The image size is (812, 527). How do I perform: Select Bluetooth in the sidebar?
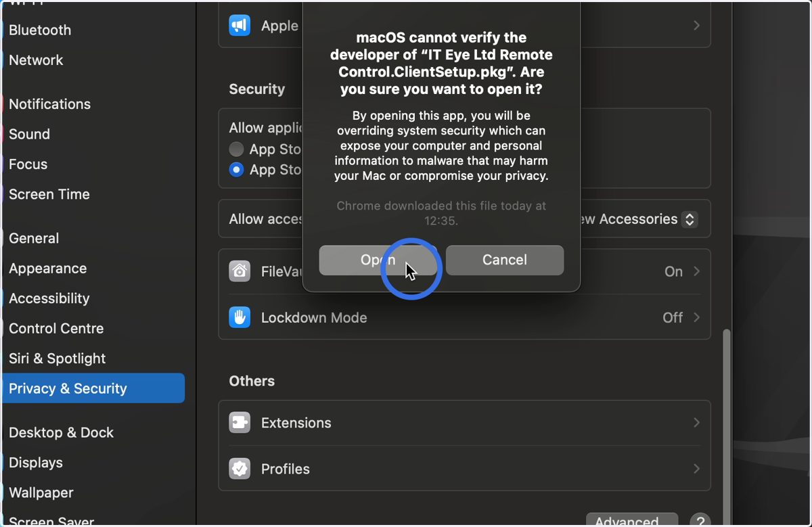[x=40, y=30]
